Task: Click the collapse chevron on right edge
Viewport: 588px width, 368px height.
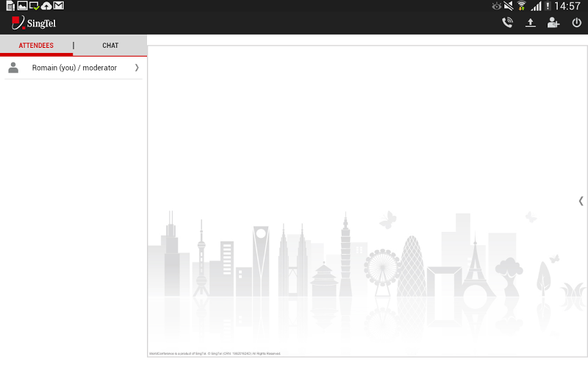Action: (x=581, y=201)
